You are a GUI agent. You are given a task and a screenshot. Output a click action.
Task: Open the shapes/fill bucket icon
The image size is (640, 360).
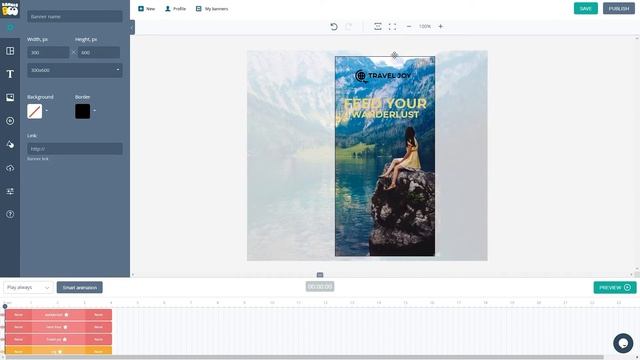point(10,144)
